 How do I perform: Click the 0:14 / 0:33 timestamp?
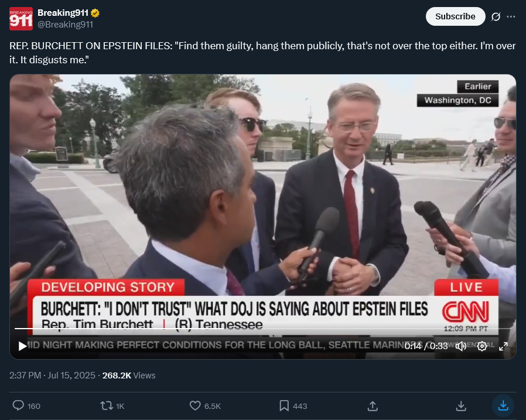[426, 346]
